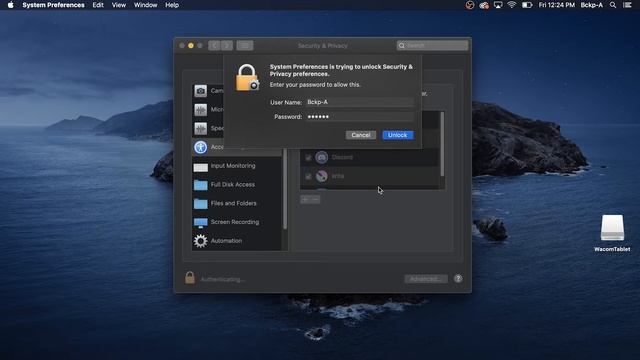Click the Full Disk Access folder icon

pos(200,185)
